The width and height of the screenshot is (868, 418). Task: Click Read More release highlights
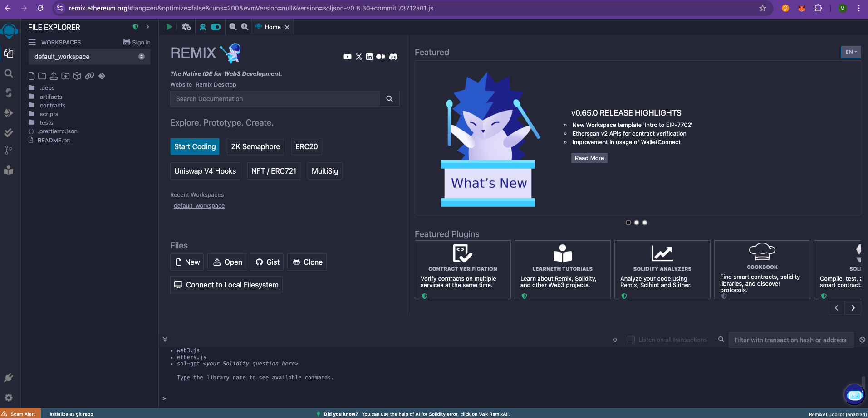point(589,158)
